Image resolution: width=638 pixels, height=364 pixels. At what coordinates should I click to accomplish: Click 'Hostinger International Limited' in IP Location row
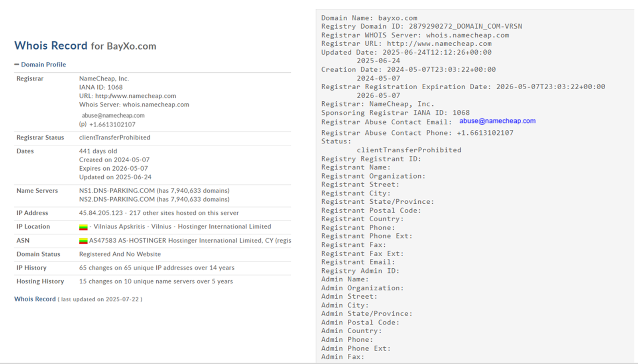(224, 226)
